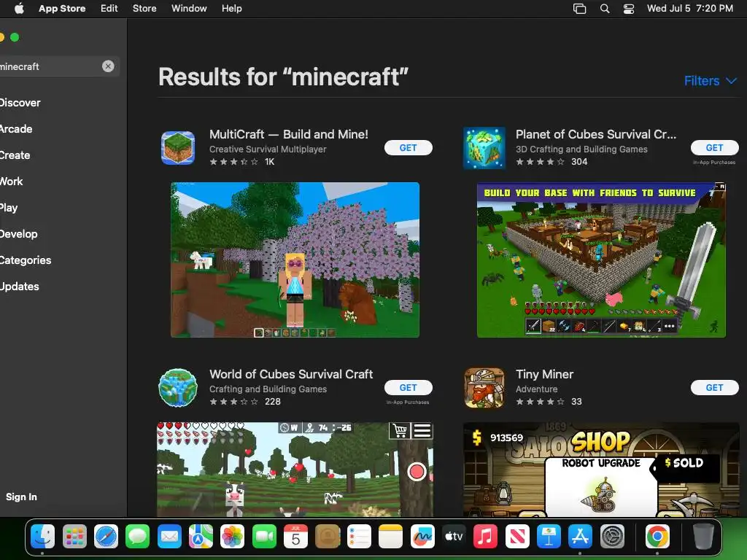The width and height of the screenshot is (747, 560).
Task: View Planet of Cubes screenshot preview
Action: tap(601, 260)
